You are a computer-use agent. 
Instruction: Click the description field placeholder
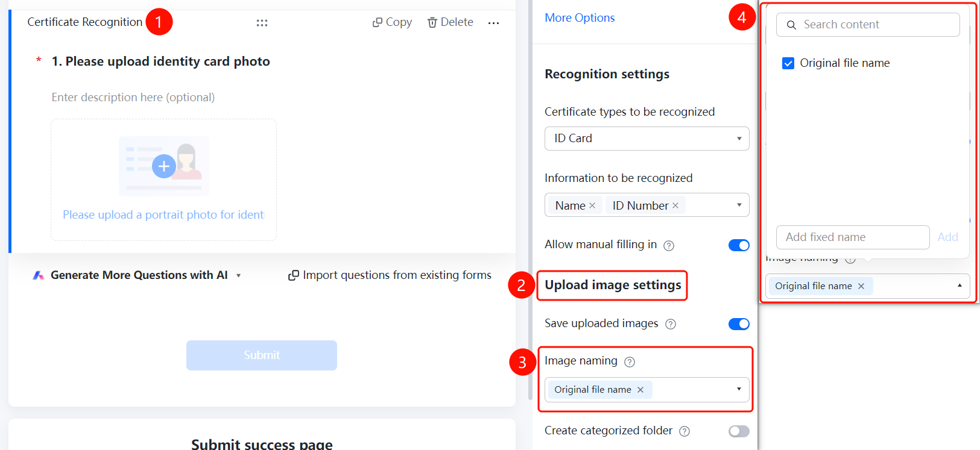pos(133,97)
